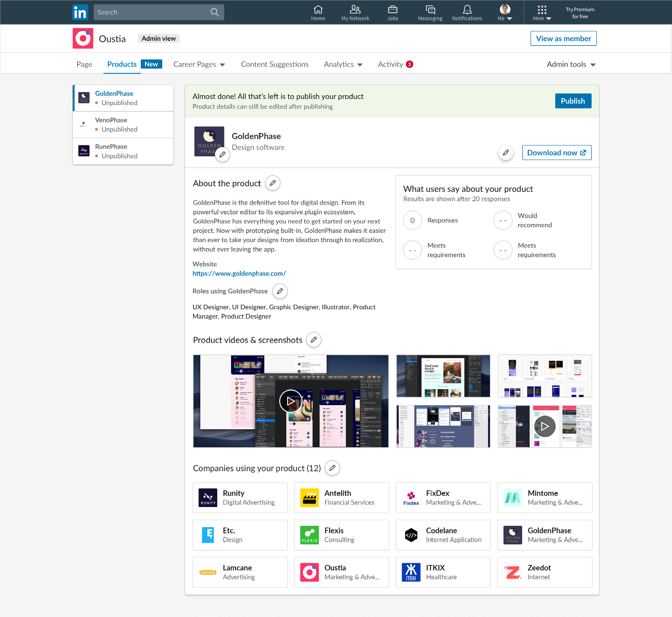Select the RunePhase product in sidebar
This screenshot has width=672, height=617.
coord(122,151)
